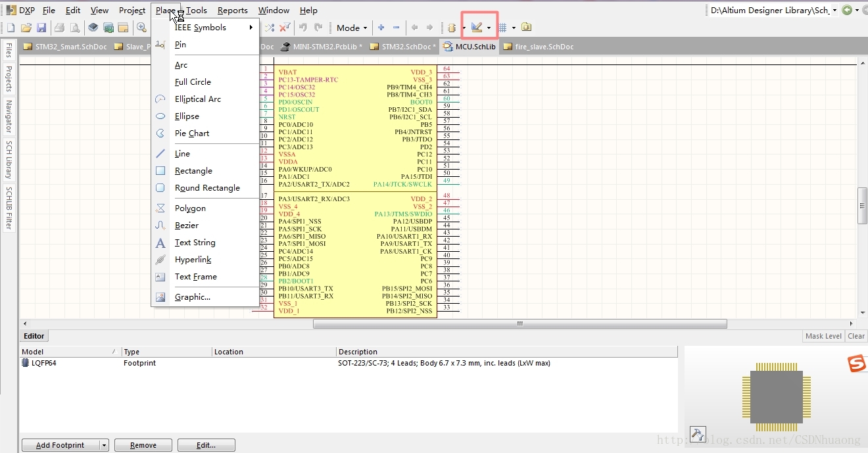This screenshot has width=868, height=453.
Task: Click the Mask Level button
Action: click(823, 336)
